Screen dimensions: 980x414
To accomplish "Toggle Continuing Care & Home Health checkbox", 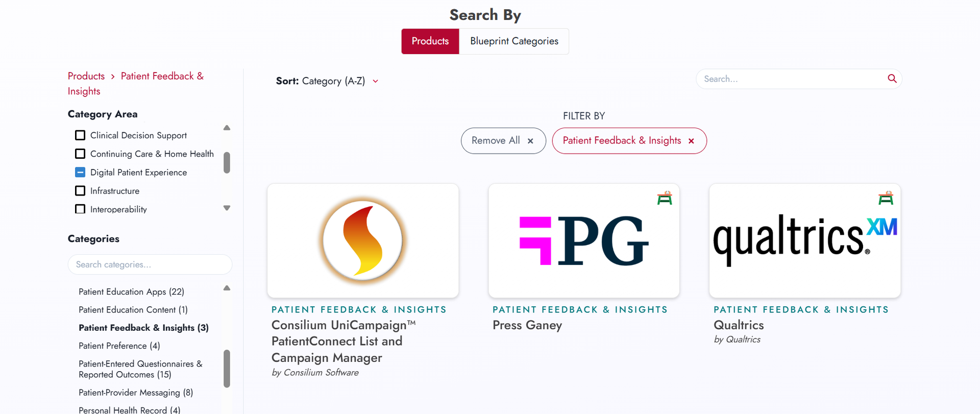I will (80, 154).
